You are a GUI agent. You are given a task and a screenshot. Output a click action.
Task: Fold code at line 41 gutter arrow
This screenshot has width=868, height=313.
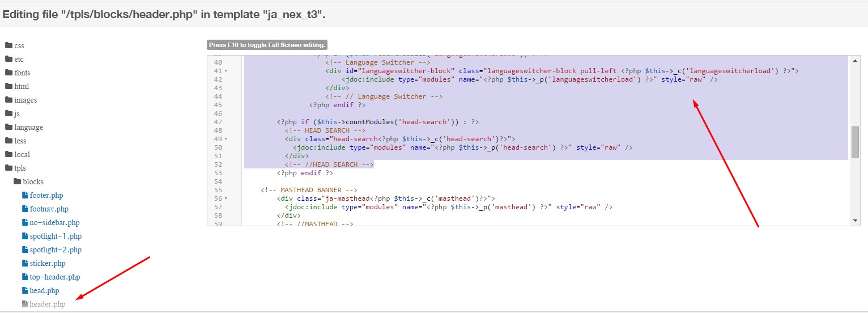pos(226,71)
